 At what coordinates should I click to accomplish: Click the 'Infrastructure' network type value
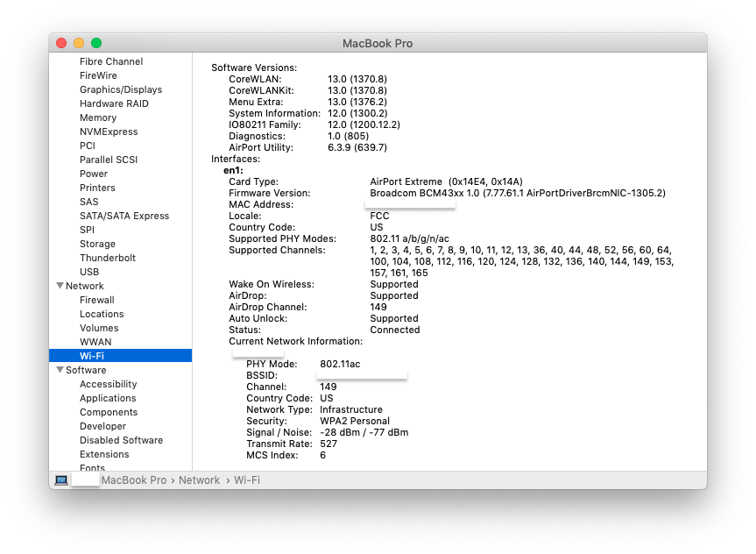click(x=351, y=409)
